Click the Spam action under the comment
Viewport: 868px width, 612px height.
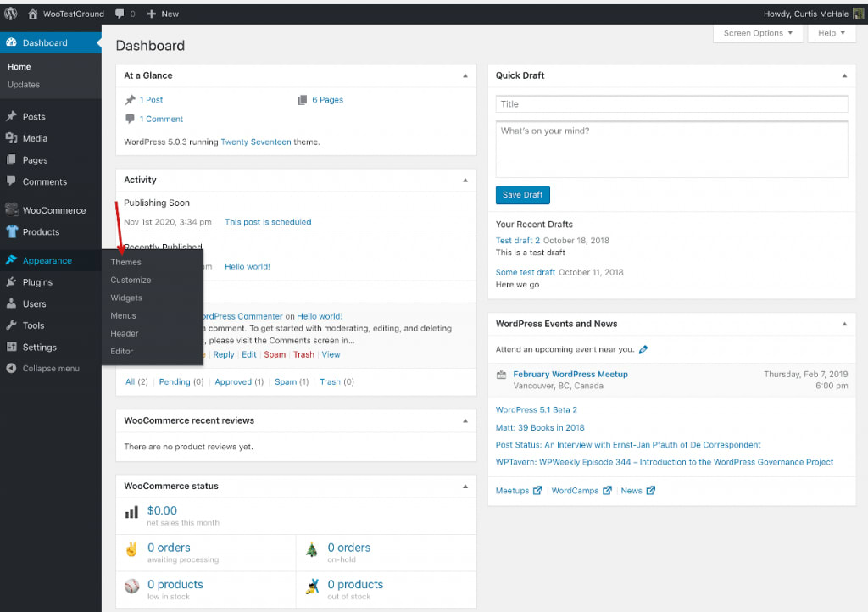pyautogui.click(x=275, y=354)
